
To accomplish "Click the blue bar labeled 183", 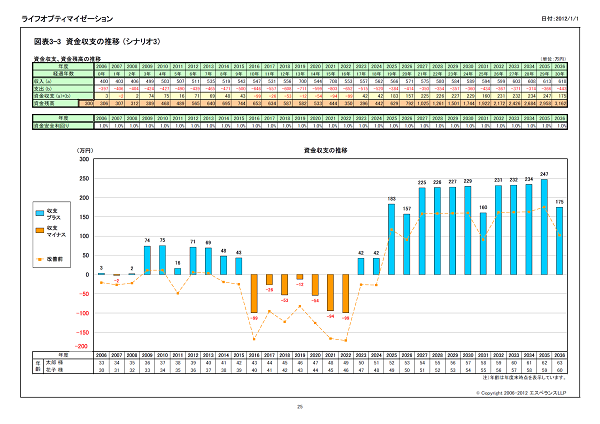I will [x=392, y=240].
